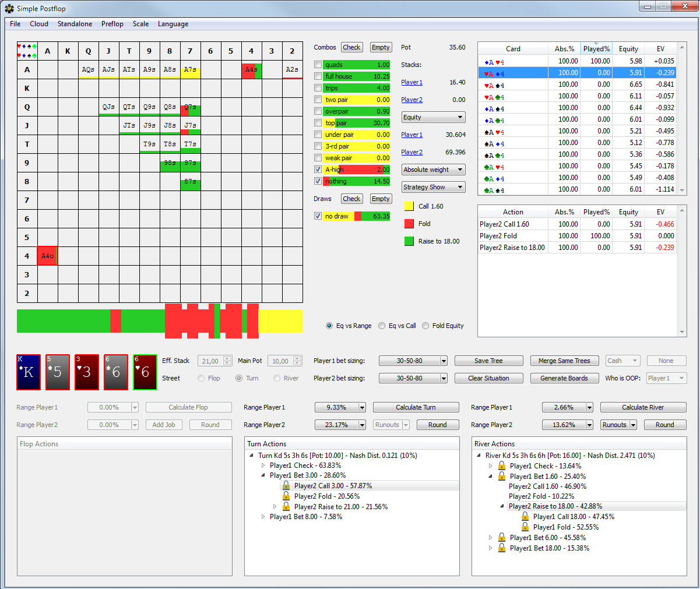
Task: Select the green-bordered 6 of hearts card
Action: click(145, 372)
